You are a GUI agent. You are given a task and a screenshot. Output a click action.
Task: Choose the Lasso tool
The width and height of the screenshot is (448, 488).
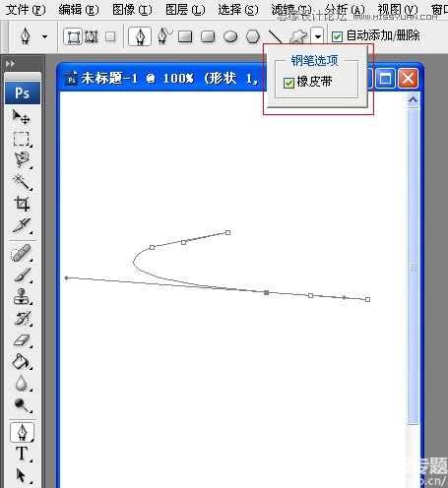point(22,159)
